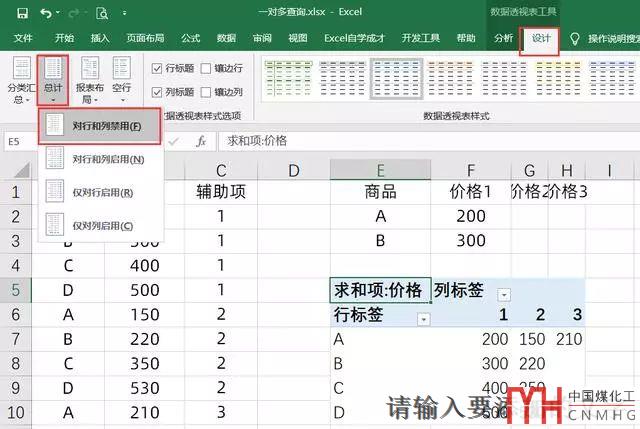Open the quick access toolbar customize arrow
The height and width of the screenshot is (429, 640).
[122, 13]
